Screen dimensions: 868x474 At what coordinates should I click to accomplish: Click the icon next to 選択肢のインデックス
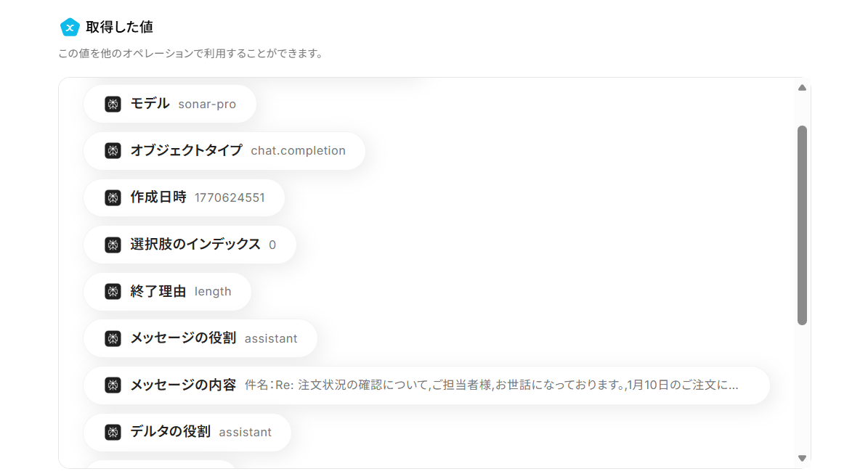[113, 245]
